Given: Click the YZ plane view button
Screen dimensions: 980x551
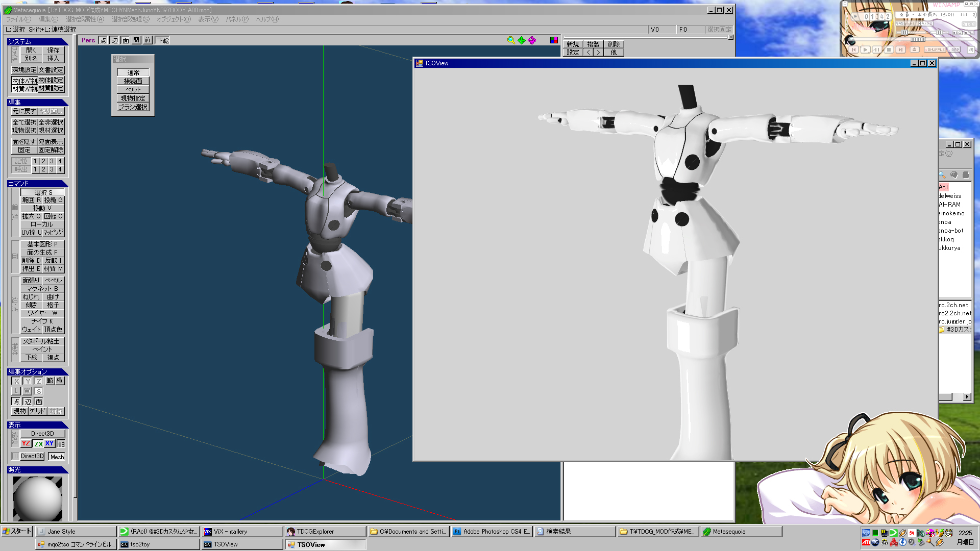Looking at the screenshot, I should point(26,443).
